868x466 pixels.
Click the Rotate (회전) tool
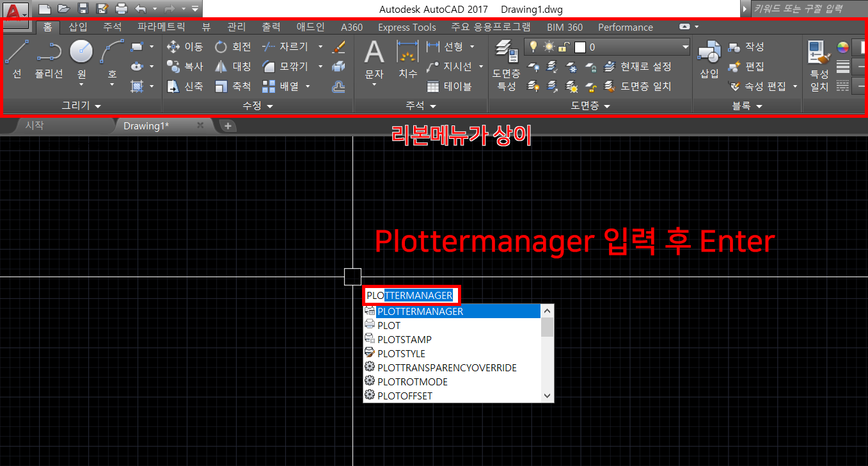tap(233, 47)
